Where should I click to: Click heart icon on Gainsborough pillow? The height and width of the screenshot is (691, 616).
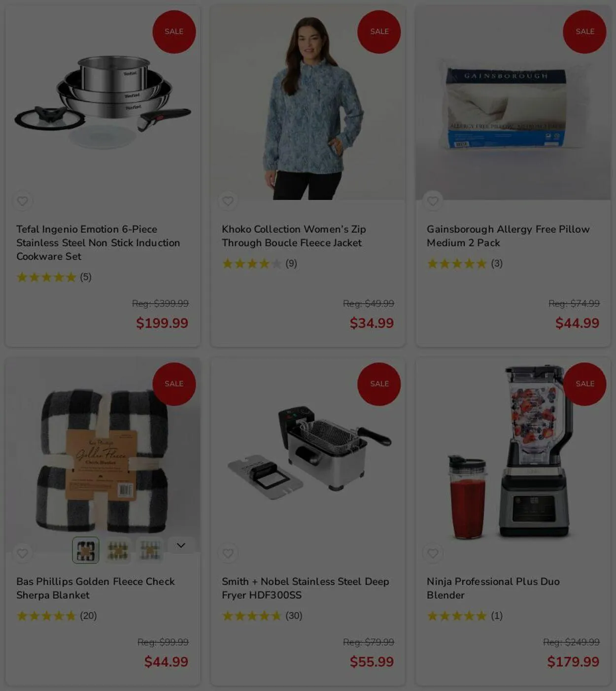tap(433, 201)
